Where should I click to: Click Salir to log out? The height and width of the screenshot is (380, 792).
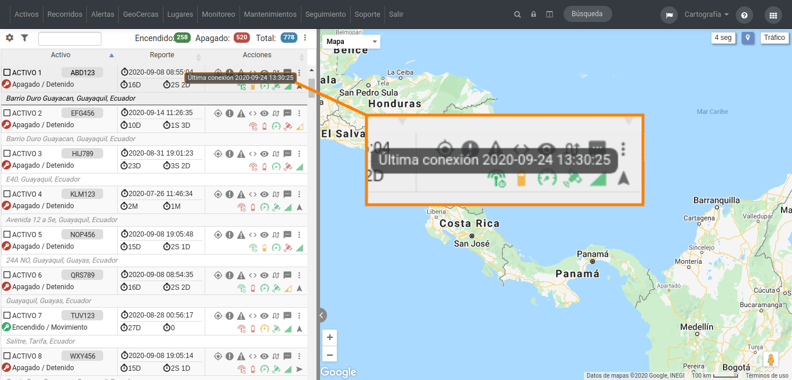pos(396,15)
